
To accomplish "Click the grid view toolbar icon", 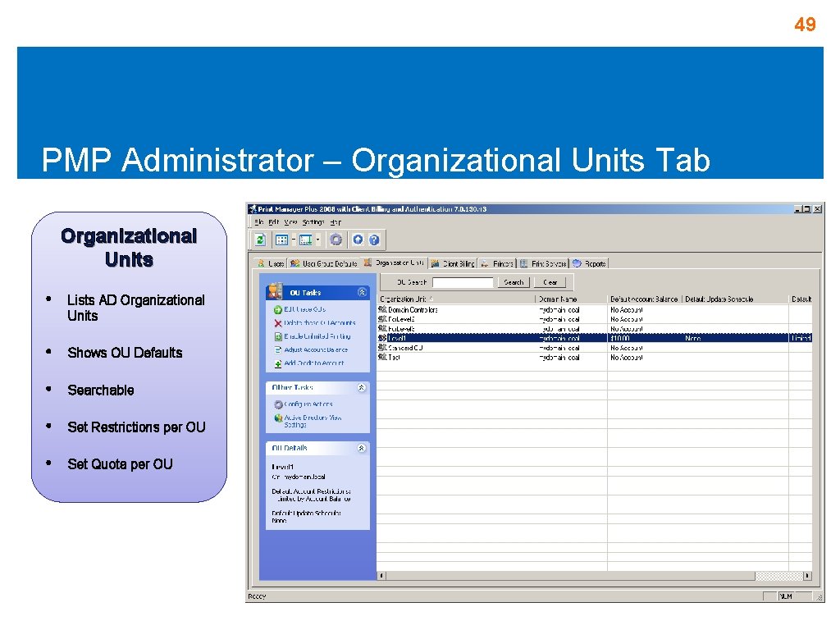I will [x=282, y=240].
